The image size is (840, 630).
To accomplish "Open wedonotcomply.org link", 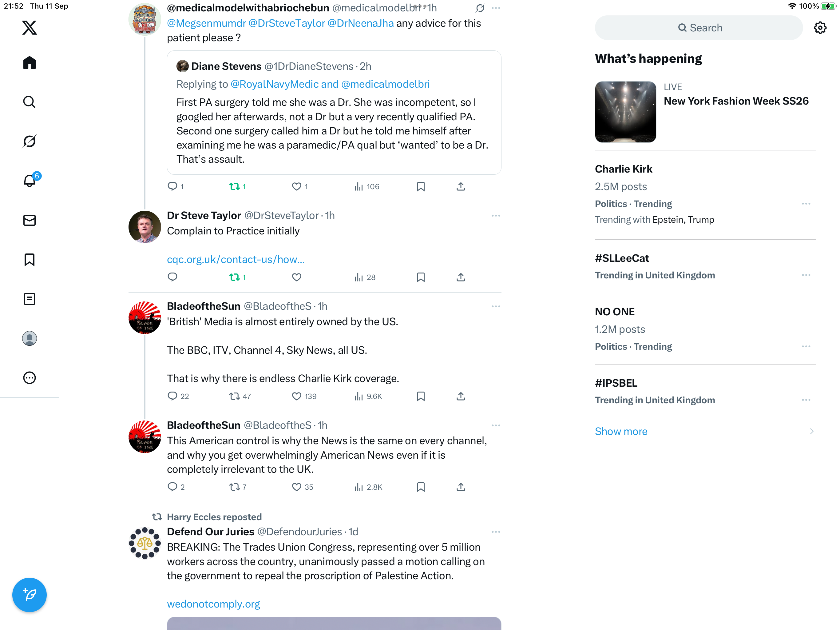I will [x=213, y=604].
